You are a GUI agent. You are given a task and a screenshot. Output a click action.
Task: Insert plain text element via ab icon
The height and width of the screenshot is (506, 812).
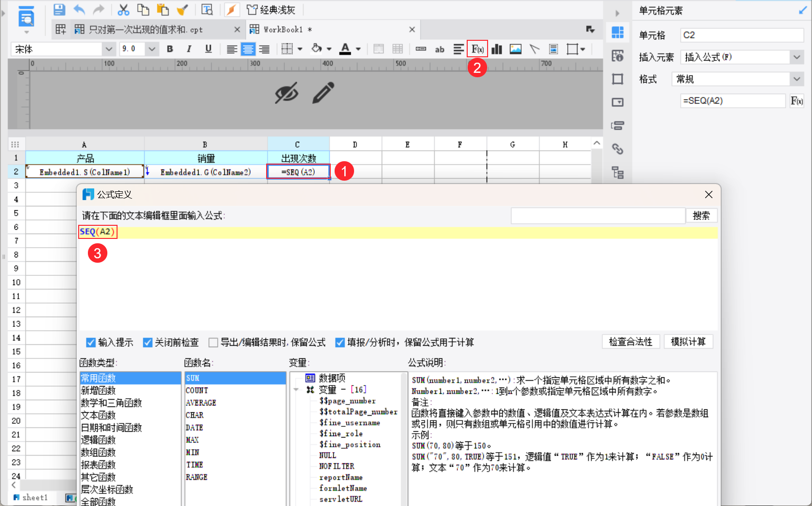pyautogui.click(x=440, y=49)
